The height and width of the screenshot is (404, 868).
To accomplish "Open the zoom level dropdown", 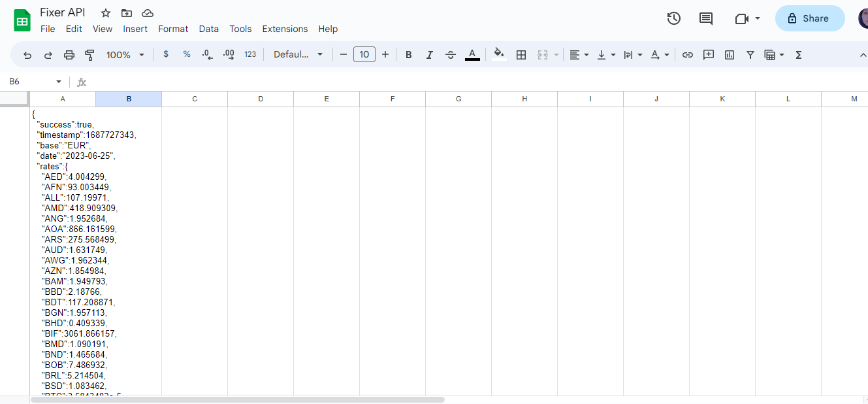I will point(124,55).
